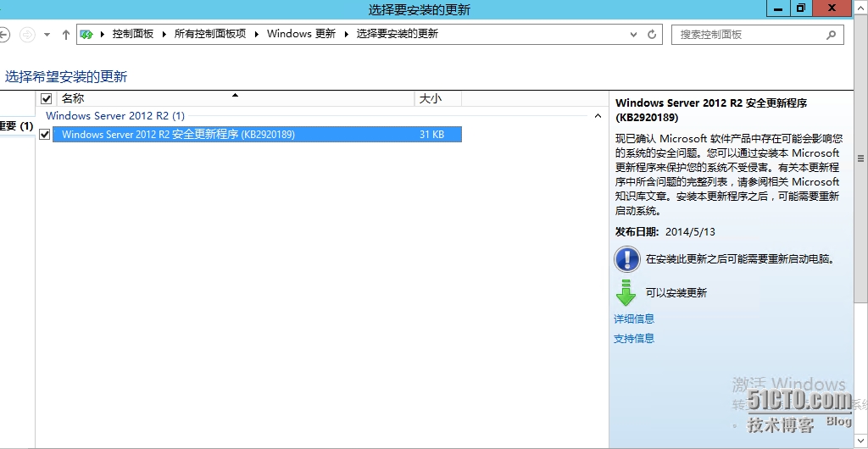
Task: Refresh the address bar location
Action: tap(652, 34)
